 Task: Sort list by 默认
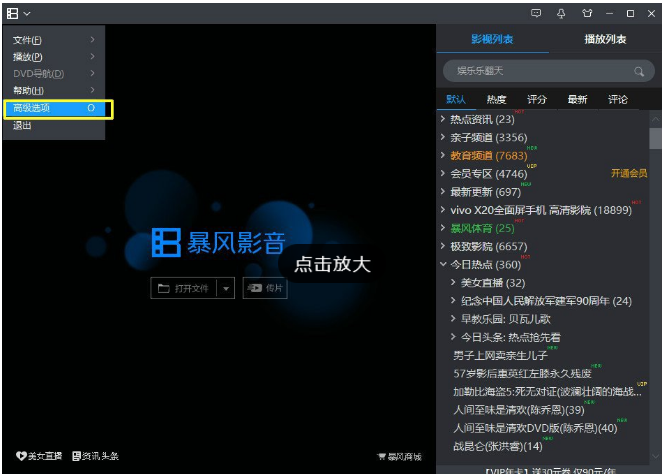[x=456, y=100]
